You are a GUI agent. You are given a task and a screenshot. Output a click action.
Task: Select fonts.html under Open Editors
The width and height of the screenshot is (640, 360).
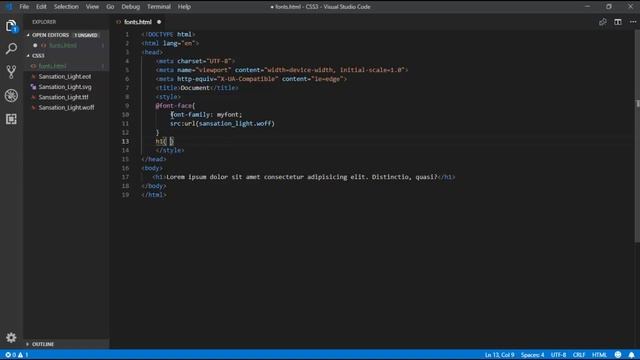click(63, 45)
